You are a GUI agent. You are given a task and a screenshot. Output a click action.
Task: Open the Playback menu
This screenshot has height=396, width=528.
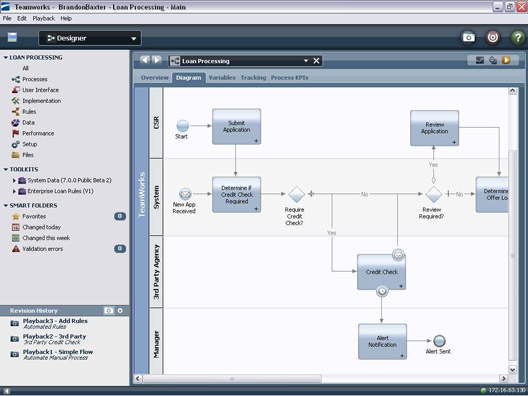pos(43,19)
